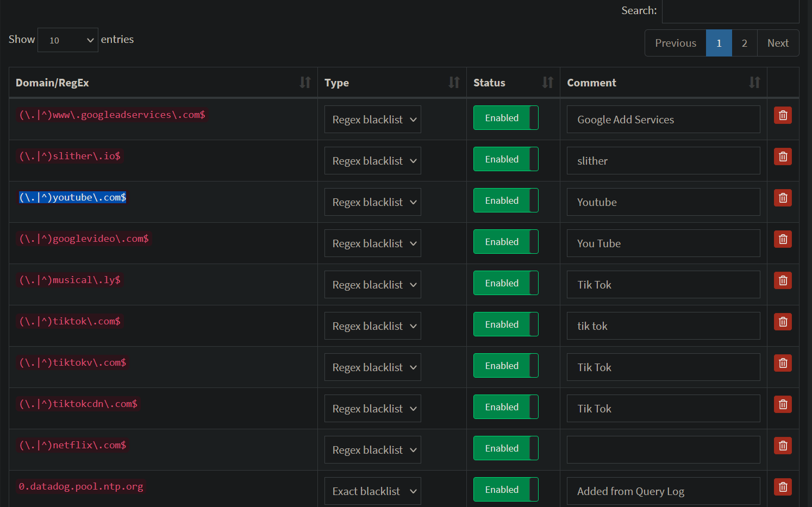
Task: Disable the tiktokcdn.com rule
Action: coord(506,407)
